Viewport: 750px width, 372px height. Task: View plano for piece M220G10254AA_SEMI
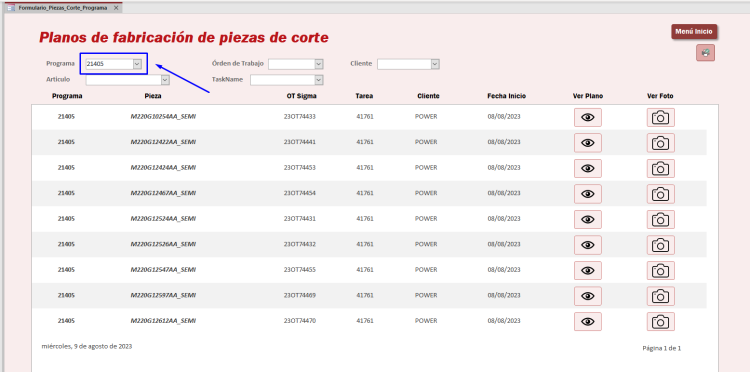coord(587,117)
